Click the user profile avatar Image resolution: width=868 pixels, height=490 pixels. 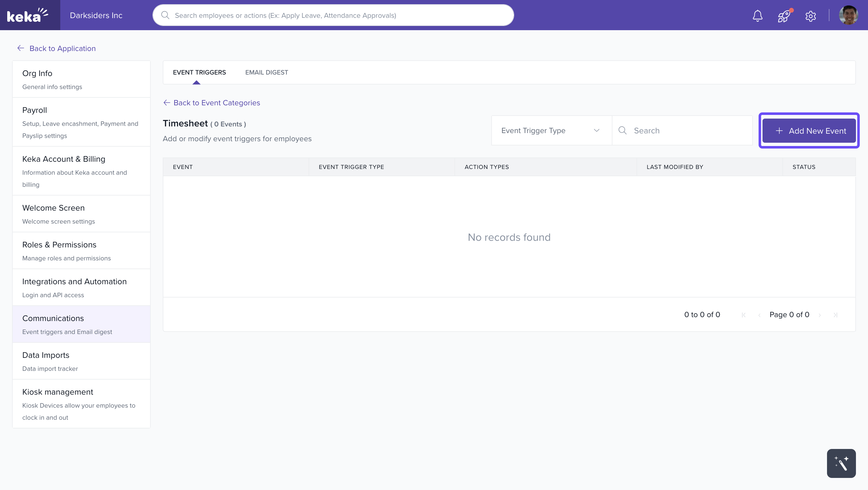(848, 15)
